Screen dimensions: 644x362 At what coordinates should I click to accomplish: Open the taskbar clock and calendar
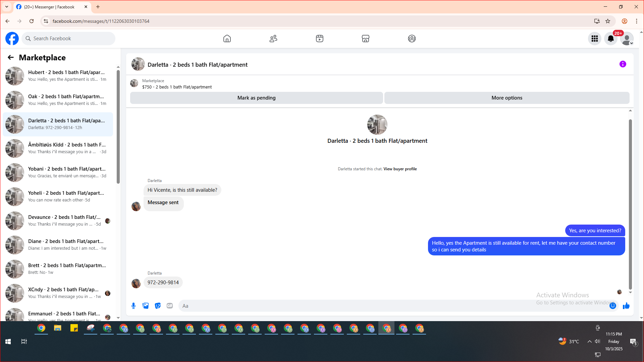(x=614, y=342)
